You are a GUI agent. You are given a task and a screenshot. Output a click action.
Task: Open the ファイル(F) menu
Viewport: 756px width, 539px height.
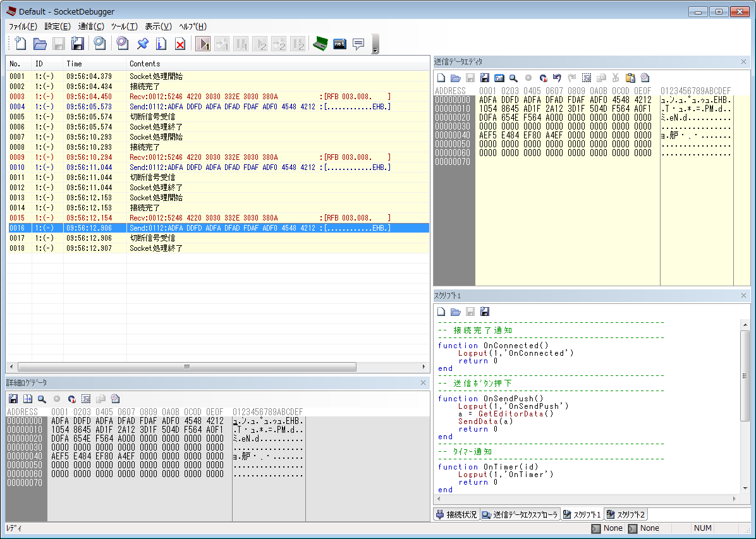pos(23,27)
